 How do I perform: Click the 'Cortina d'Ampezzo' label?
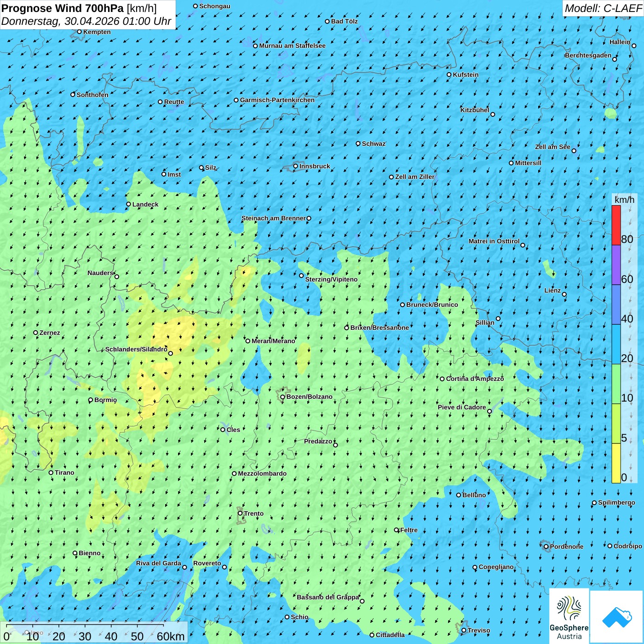[x=475, y=379]
